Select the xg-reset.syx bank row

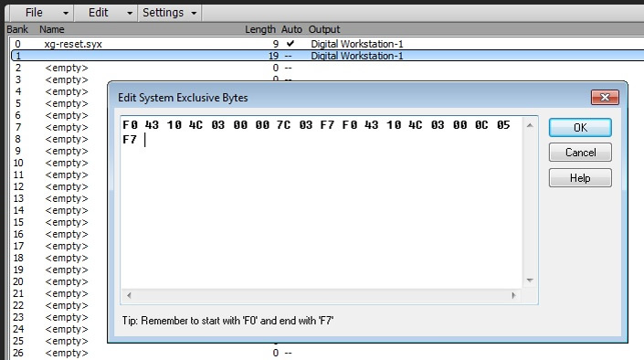click(x=327, y=44)
